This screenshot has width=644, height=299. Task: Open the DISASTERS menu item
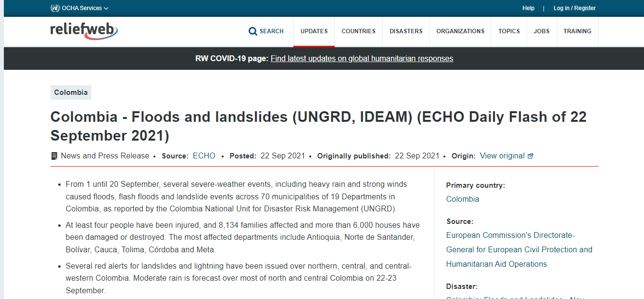coord(406,31)
